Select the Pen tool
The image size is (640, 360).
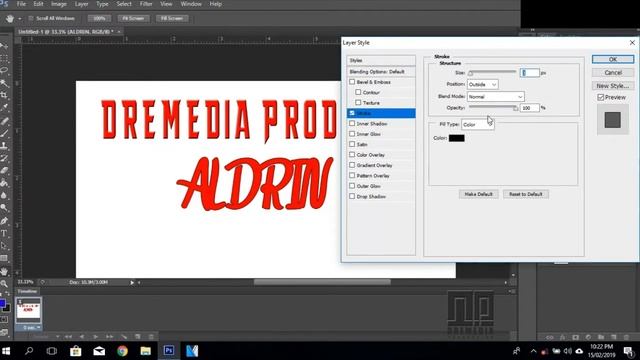[4, 220]
